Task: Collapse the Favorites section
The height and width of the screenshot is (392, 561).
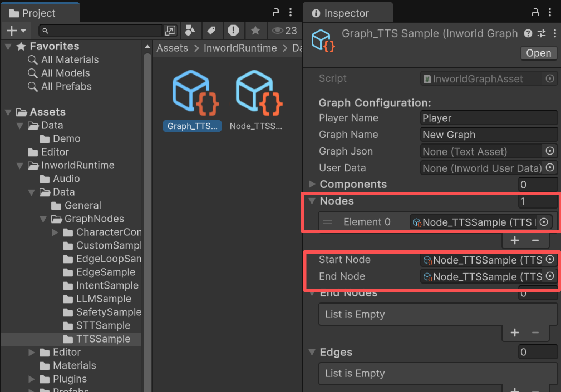Action: pos(8,47)
